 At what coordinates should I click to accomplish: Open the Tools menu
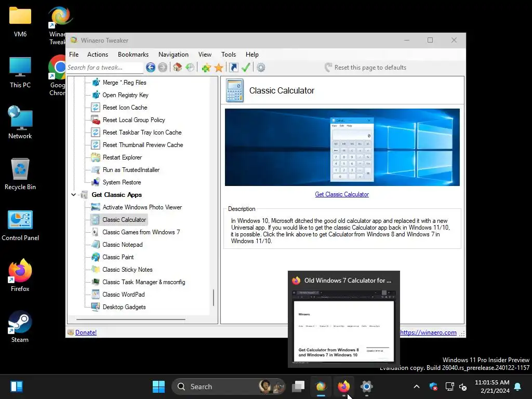point(229,54)
